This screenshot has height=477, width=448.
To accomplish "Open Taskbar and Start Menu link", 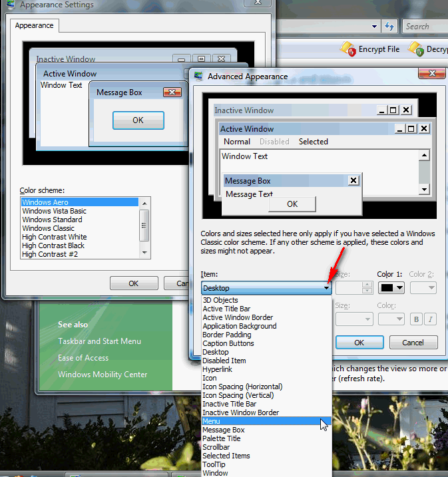I will (100, 341).
